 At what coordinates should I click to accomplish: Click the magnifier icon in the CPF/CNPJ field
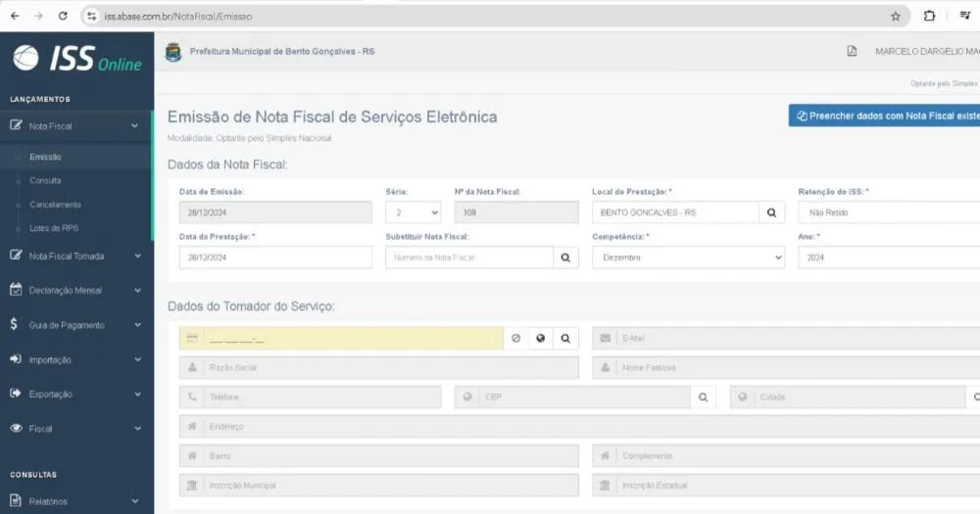tap(565, 339)
